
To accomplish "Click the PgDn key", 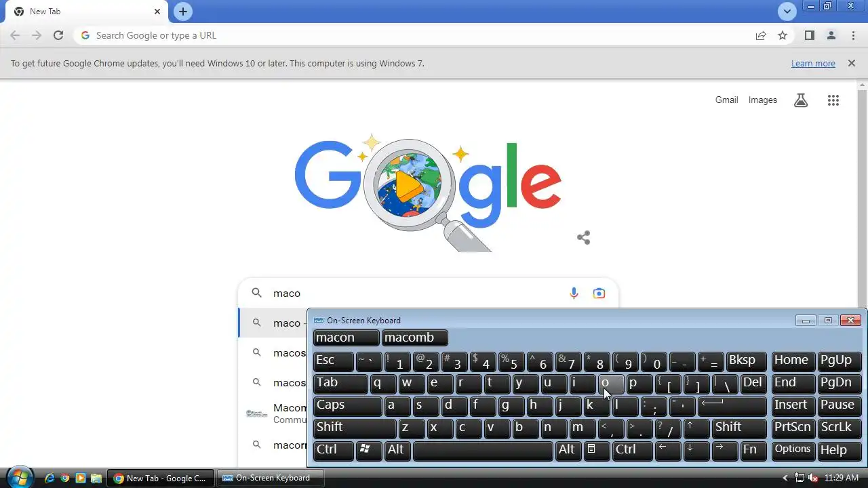I will (x=839, y=384).
